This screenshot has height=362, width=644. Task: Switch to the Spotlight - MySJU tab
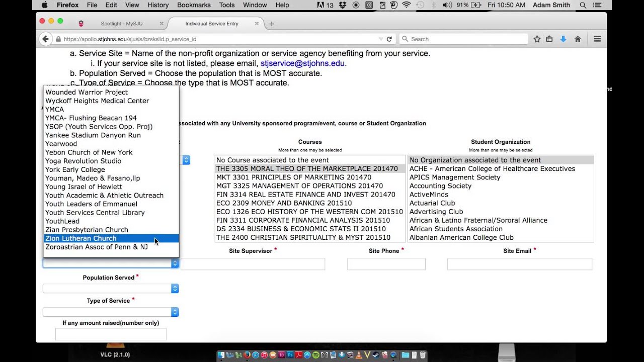coord(121,24)
